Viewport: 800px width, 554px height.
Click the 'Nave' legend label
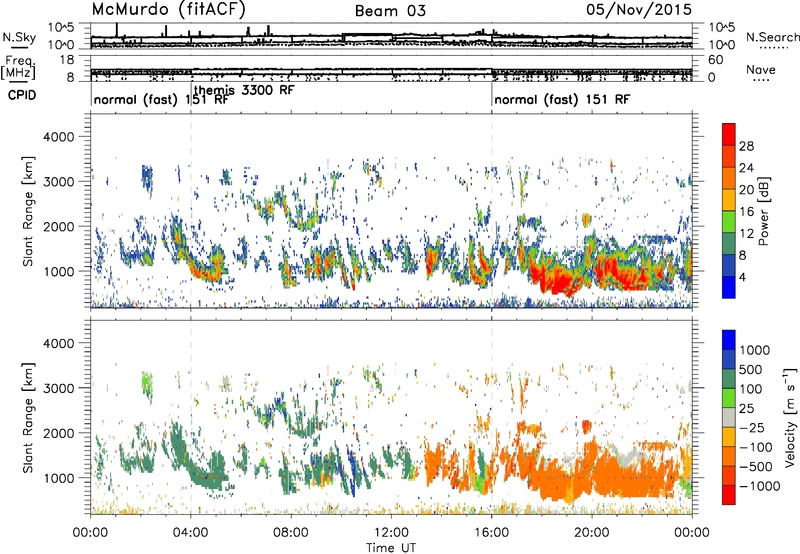[761, 69]
